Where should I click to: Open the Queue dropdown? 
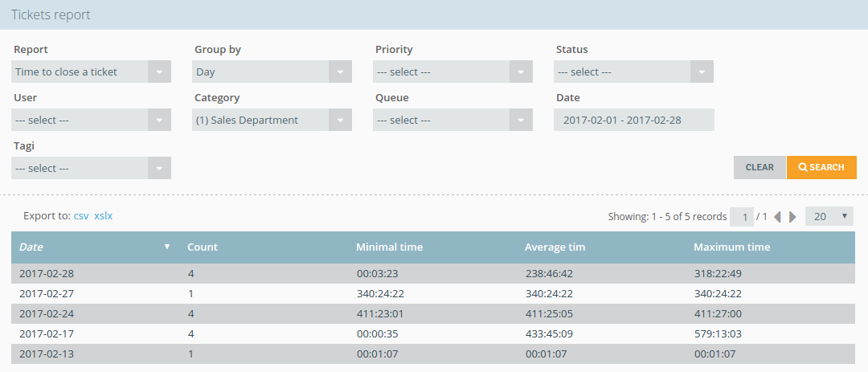coord(452,121)
